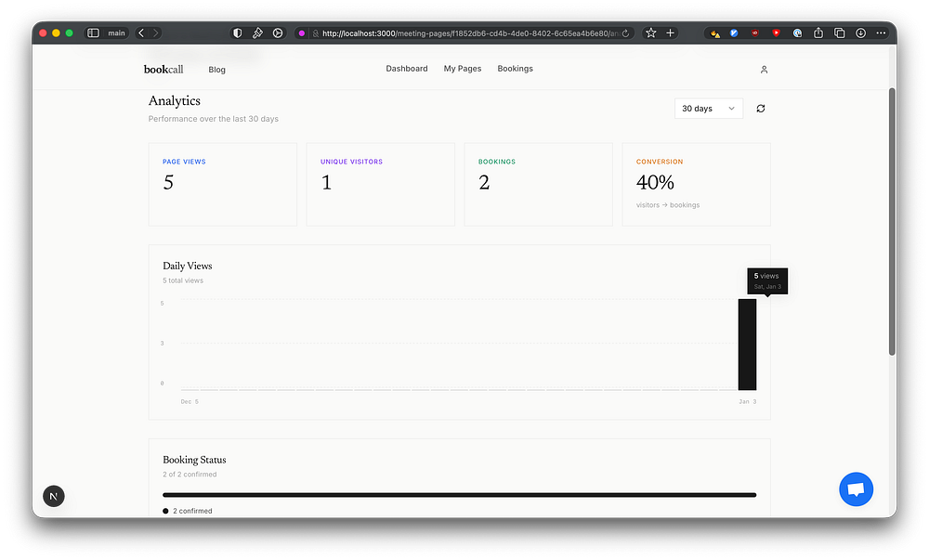Open the blue chat support bubble
Image resolution: width=929 pixels, height=560 pixels.
[x=856, y=489]
